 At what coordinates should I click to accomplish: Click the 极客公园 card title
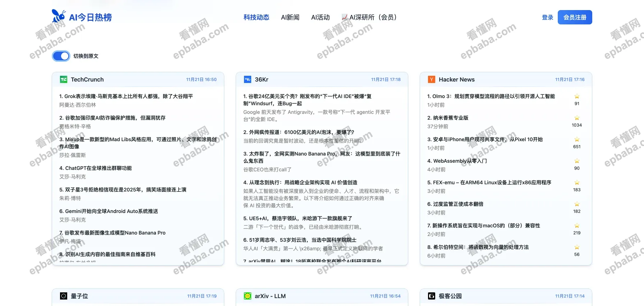point(450,296)
